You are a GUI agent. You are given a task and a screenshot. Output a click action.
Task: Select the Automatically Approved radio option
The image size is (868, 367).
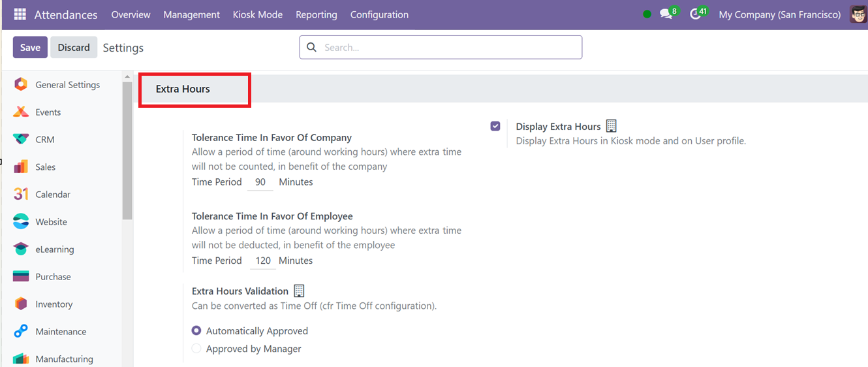click(x=196, y=331)
